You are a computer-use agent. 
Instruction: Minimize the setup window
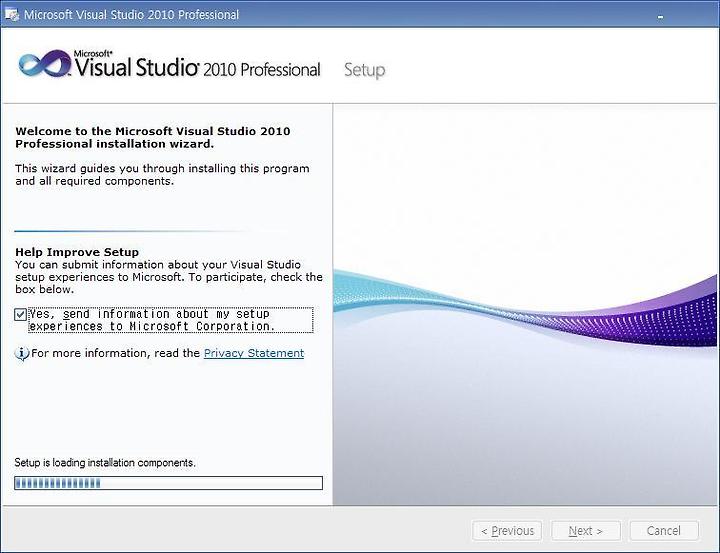(660, 17)
